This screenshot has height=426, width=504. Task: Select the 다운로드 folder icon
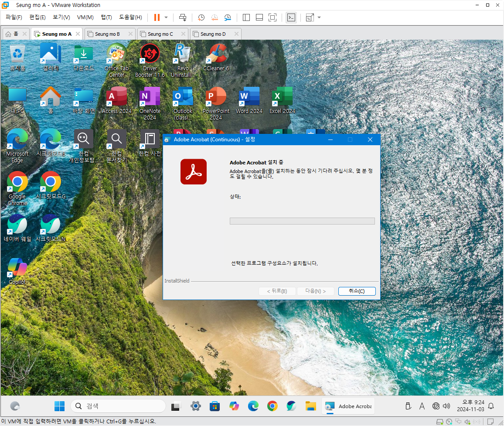coord(84,58)
